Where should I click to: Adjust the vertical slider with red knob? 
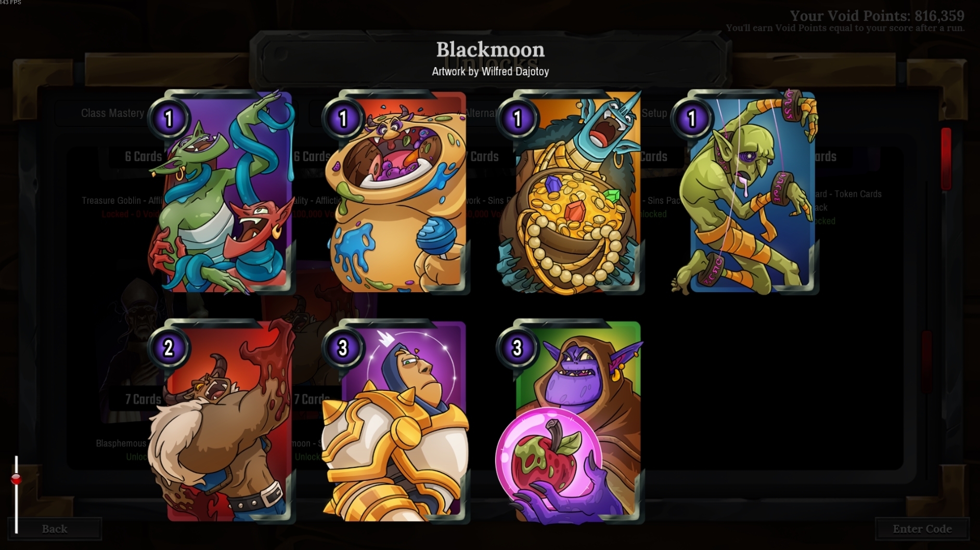[16, 479]
